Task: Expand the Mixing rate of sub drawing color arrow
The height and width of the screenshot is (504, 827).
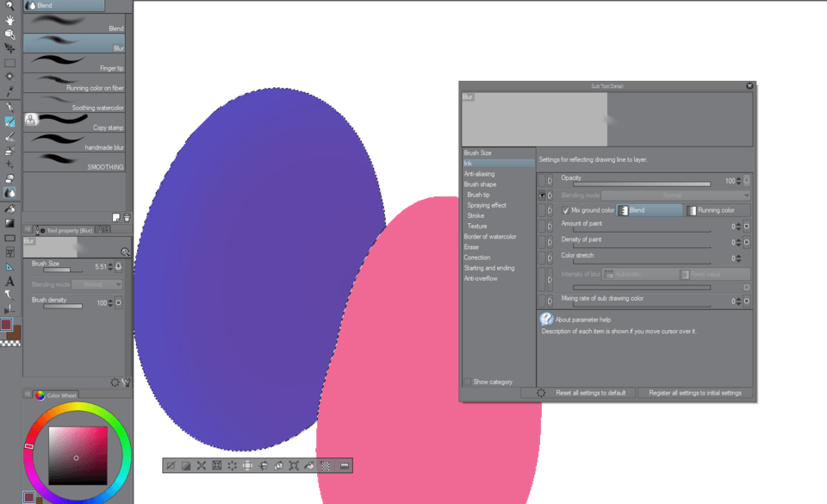Action: point(550,301)
